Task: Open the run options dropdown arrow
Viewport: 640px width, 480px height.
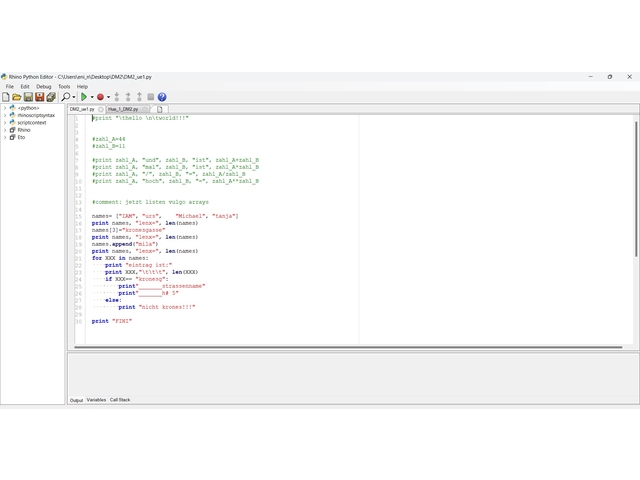Action: [x=92, y=97]
